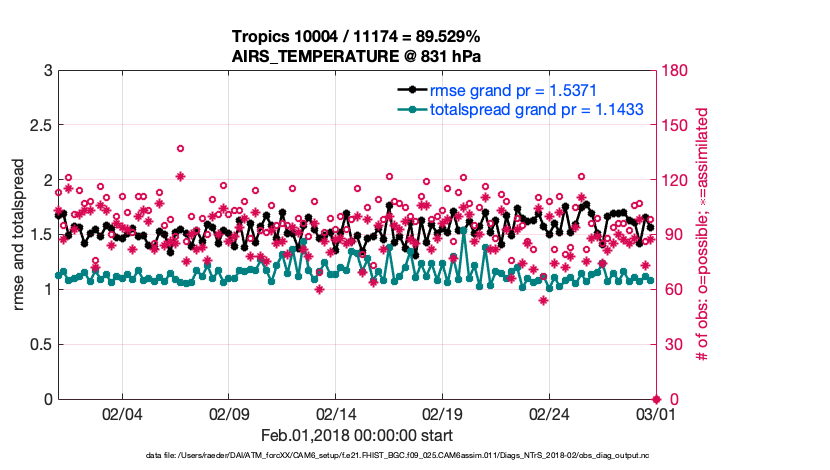
Task: Select the 02/14 date tick label
Action: [336, 413]
